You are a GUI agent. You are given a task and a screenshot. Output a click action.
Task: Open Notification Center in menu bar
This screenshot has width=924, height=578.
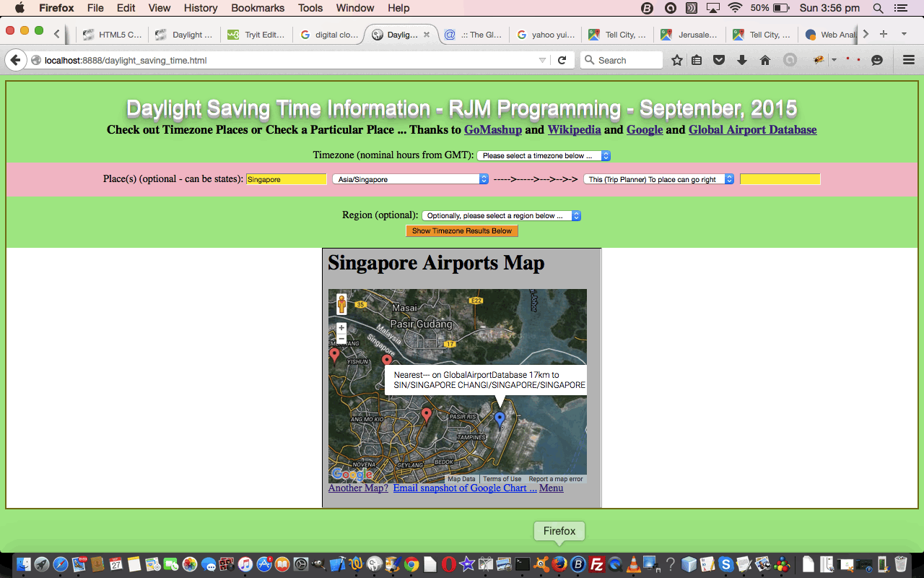click(900, 8)
